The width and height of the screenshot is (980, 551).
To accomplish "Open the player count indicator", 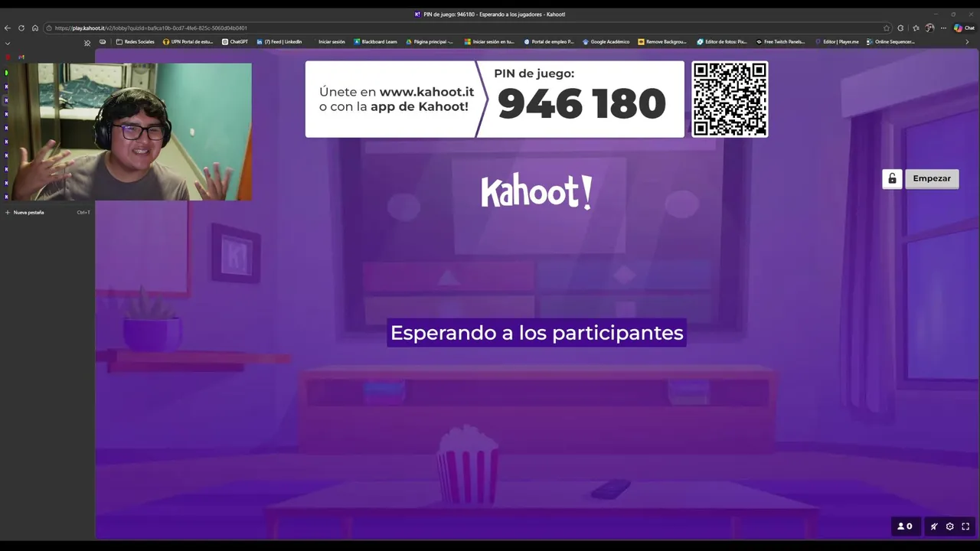I will point(905,527).
